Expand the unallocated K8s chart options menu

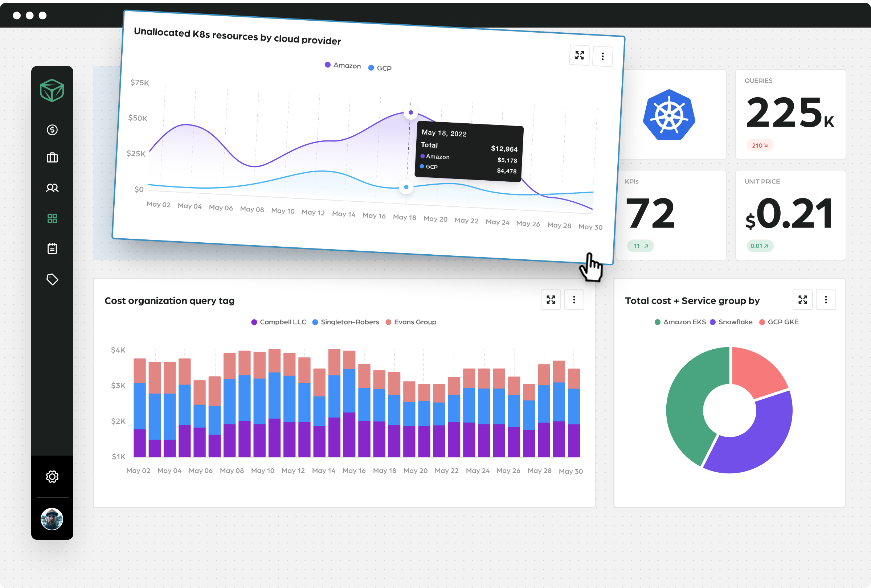click(x=602, y=57)
